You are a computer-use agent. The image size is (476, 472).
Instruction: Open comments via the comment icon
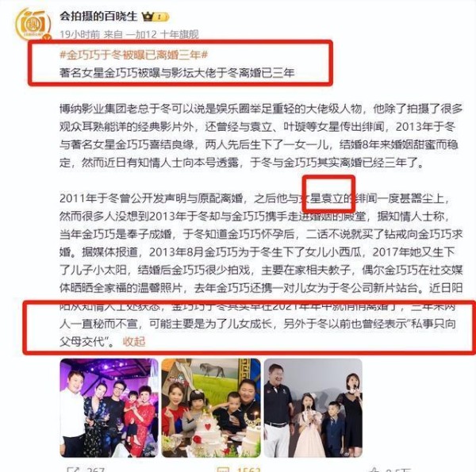pyautogui.click(x=223, y=470)
